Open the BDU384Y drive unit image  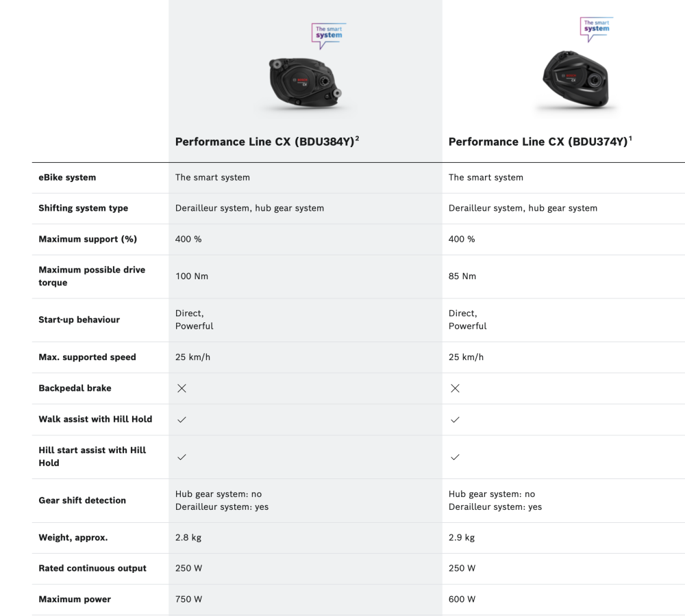[305, 82]
